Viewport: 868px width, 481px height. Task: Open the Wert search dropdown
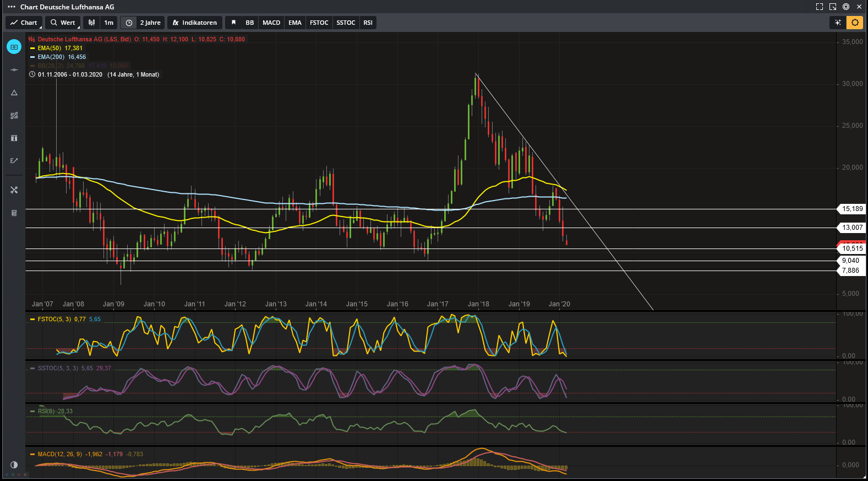click(63, 23)
